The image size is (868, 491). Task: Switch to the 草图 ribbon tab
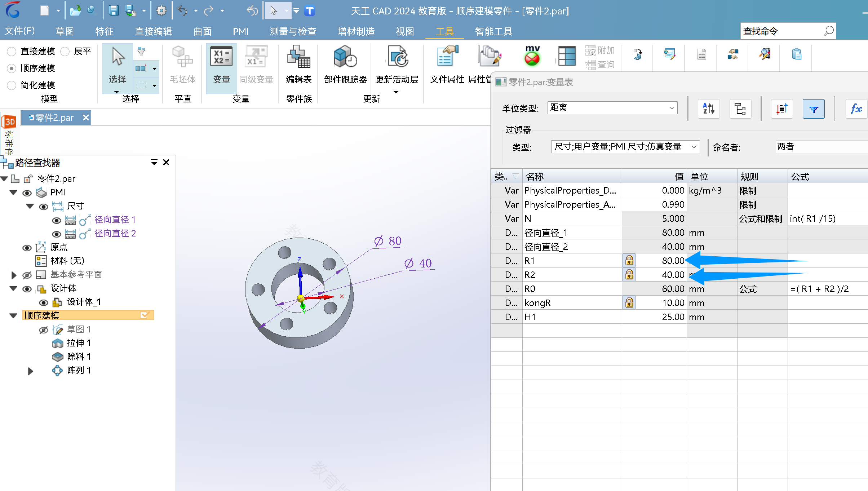[65, 31]
